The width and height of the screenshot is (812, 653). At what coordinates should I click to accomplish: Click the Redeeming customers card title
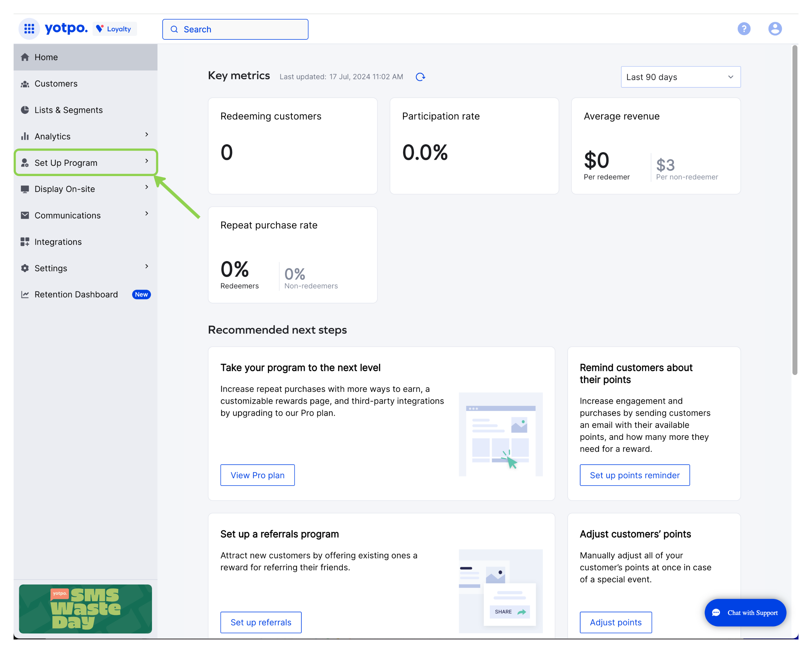[x=271, y=116]
